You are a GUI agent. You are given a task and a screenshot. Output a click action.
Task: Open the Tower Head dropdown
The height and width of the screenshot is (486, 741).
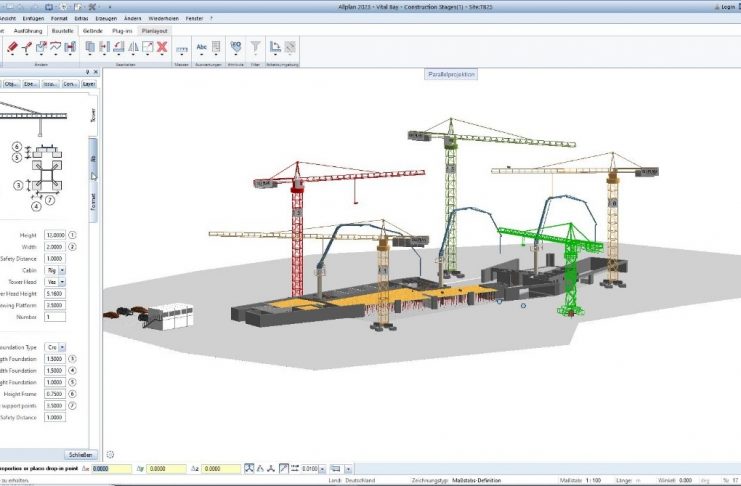coord(62,282)
